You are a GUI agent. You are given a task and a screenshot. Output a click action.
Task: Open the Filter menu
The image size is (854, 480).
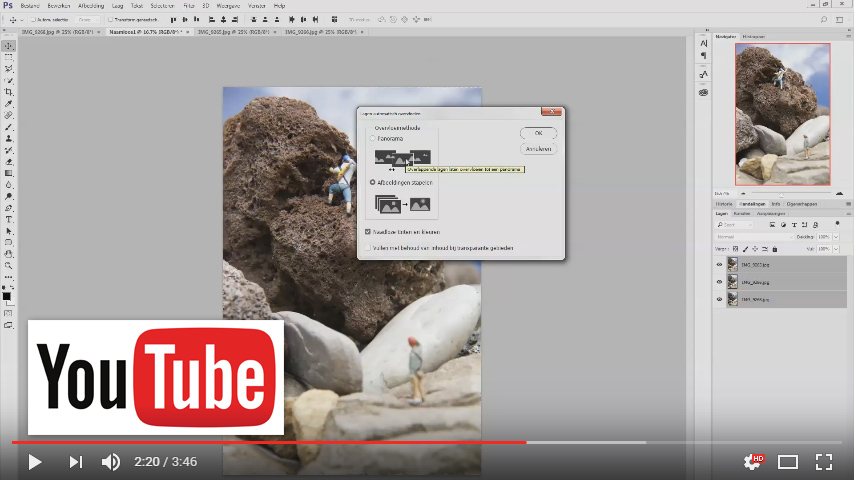[188, 5]
